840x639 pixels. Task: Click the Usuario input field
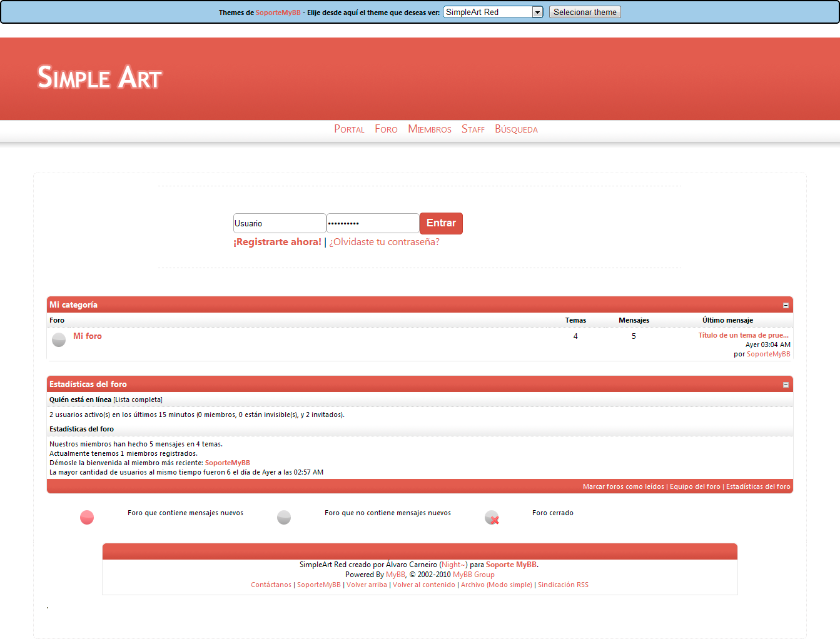click(279, 223)
